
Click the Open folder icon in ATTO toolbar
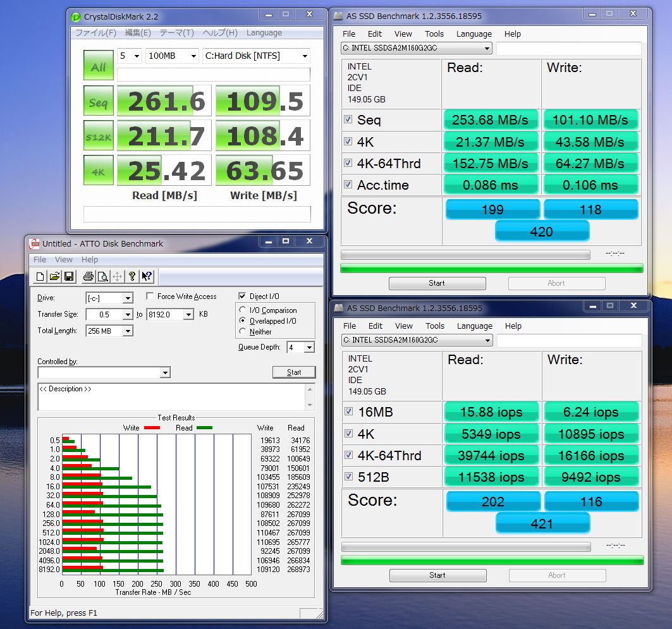point(54,276)
